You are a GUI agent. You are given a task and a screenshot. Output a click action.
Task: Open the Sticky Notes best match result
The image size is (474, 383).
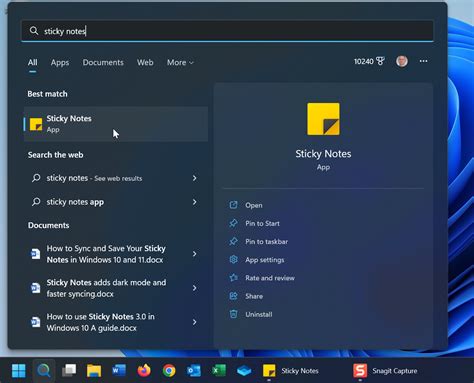point(116,124)
